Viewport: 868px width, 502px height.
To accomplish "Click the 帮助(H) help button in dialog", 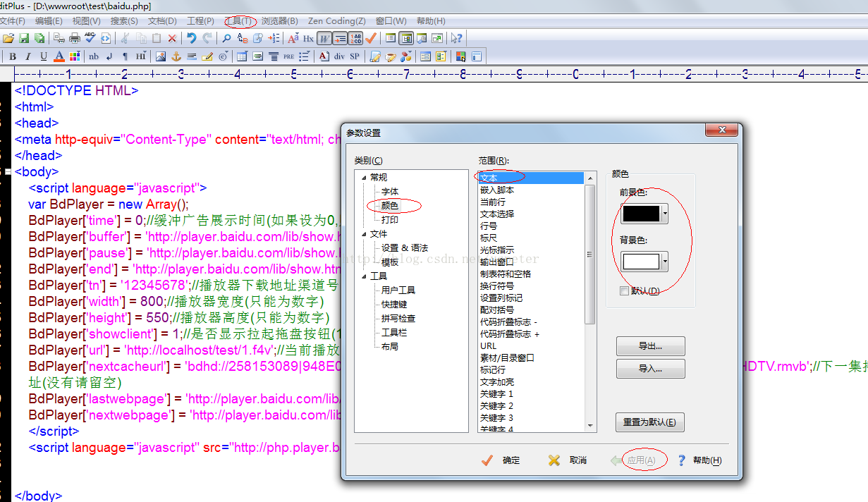I will [x=699, y=460].
